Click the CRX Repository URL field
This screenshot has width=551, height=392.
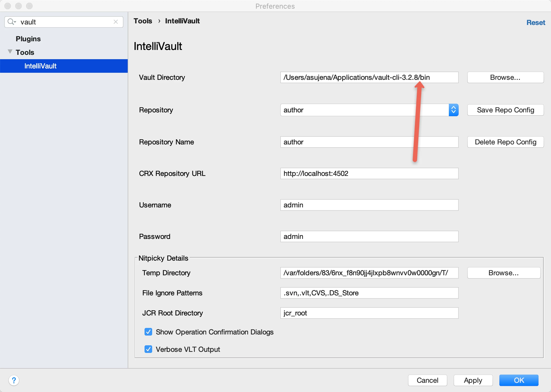369,173
